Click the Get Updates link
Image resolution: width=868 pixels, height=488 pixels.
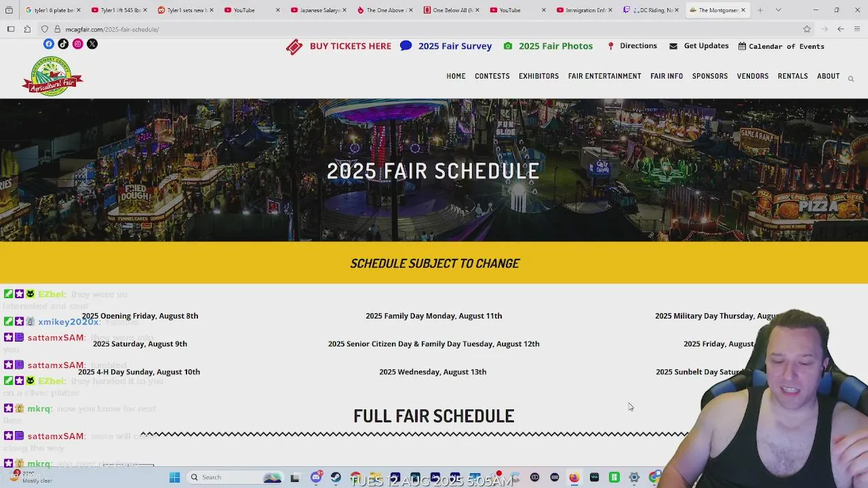[706, 46]
